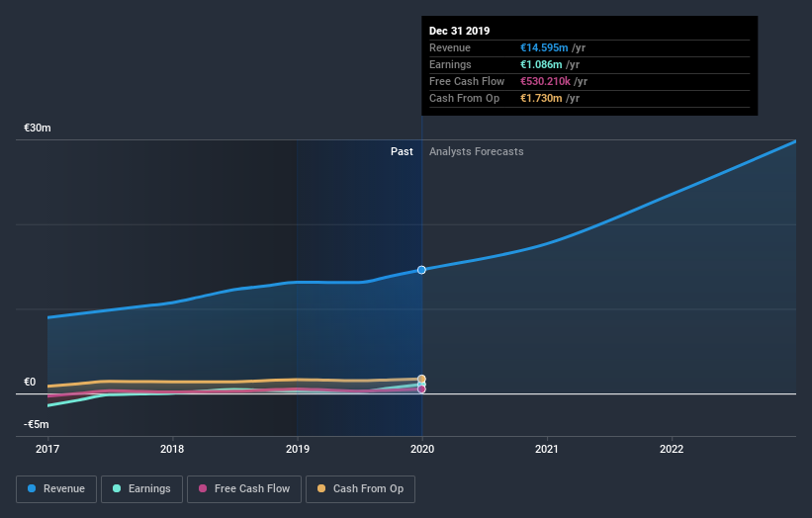812x518 pixels.
Task: Click the 2019 x-axis label
Action: click(x=298, y=449)
